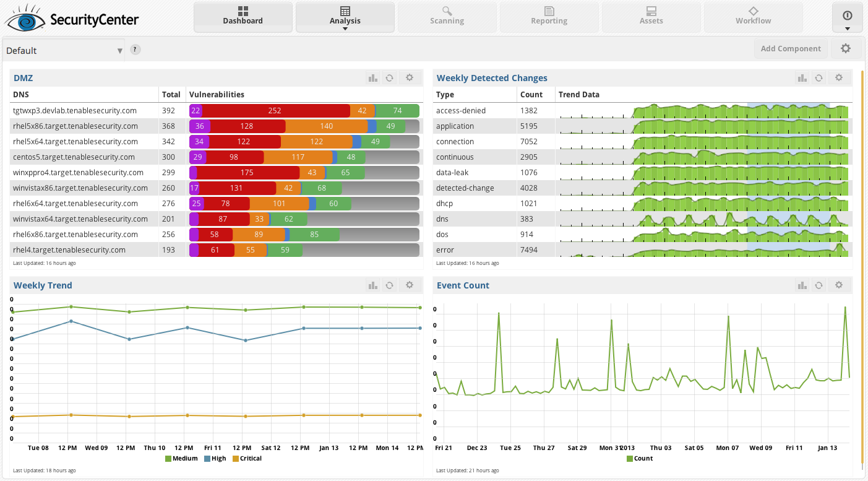Click red 175 segment in winxppro4 bar
This screenshot has width=868, height=481.
pos(248,173)
